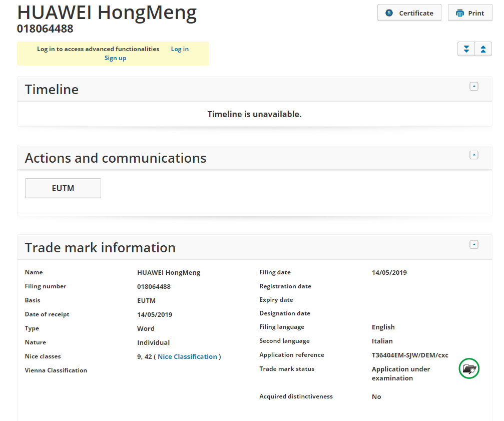The height and width of the screenshot is (421, 504).
Task: Click the 'Log in to access advanced functionalities' text
Action: [98, 49]
